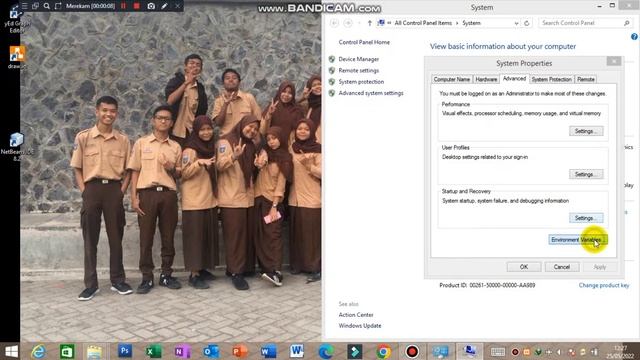Viewport: 640px width, 360px height.
Task: Pause the Bandicam recording
Action: point(123,6)
